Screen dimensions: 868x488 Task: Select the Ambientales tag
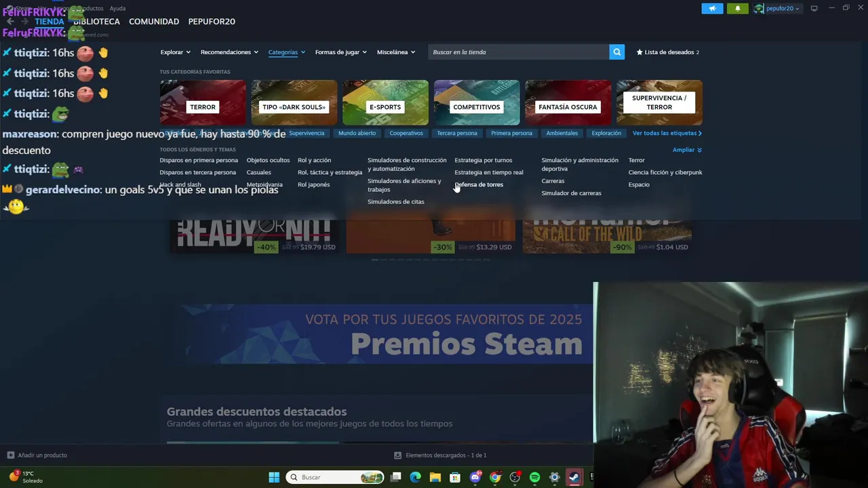pyautogui.click(x=562, y=134)
